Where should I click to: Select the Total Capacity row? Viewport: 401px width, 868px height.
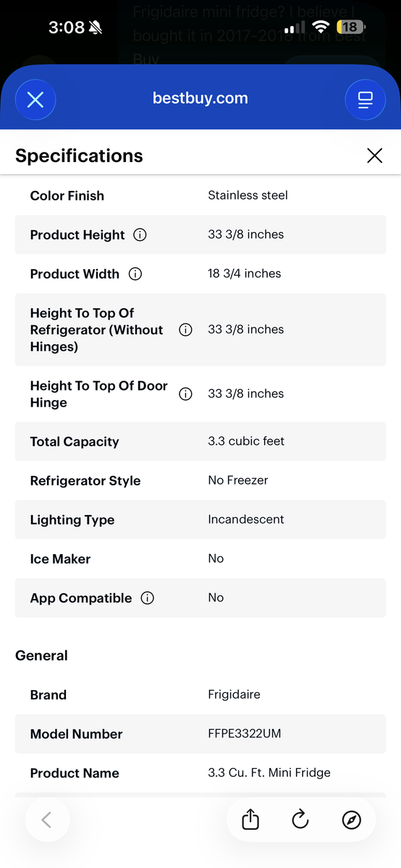coord(200,442)
